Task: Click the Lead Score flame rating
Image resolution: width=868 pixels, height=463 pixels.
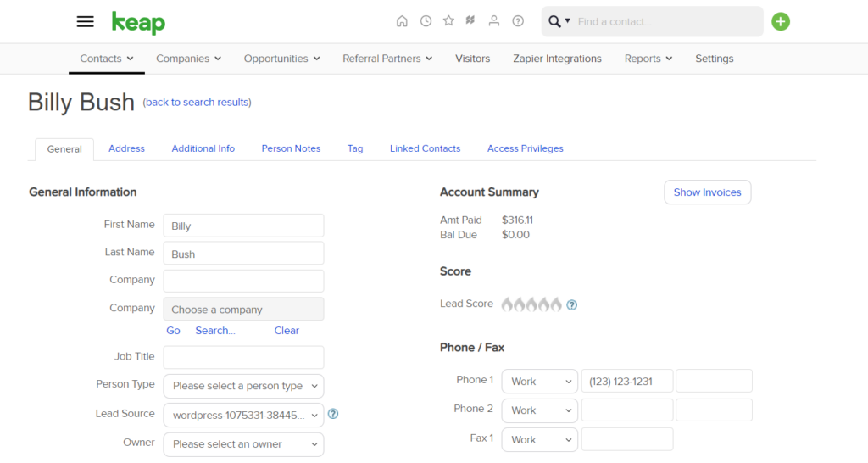Action: click(531, 304)
